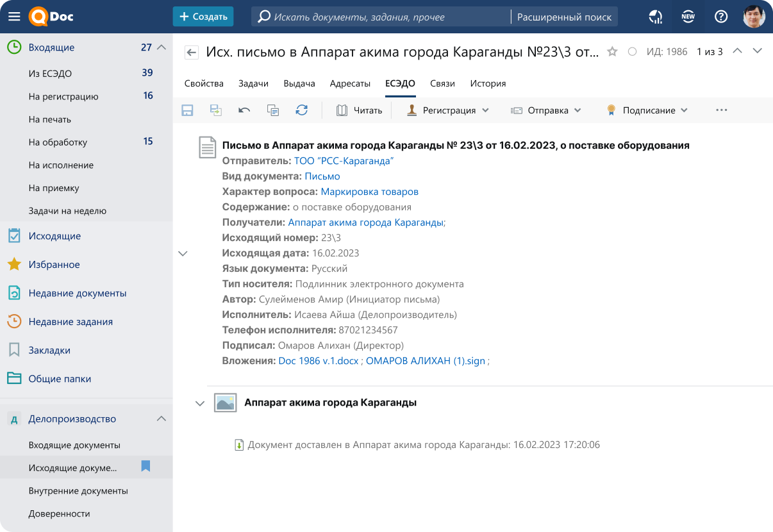Viewport: 773px width, 532px height.
Task: Click the refresh icon in toolbar
Action: coord(301,110)
